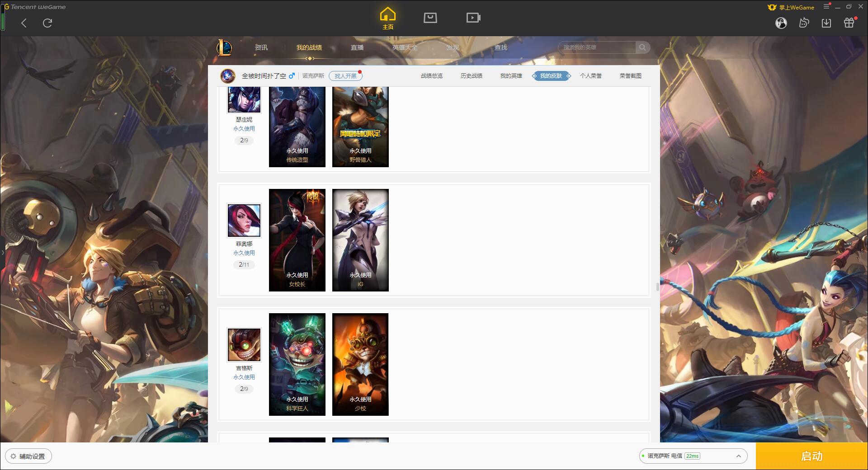Click the summoner name 全被时间扑了空
The height and width of the screenshot is (470, 868).
pos(264,76)
